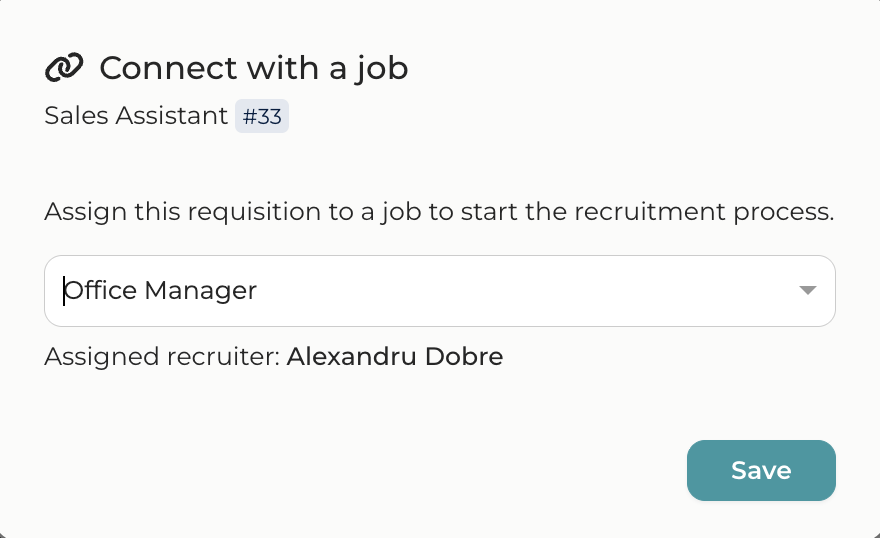Click the empty middle of the job combo box
Image resolution: width=880 pixels, height=538 pixels.
(x=520, y=291)
